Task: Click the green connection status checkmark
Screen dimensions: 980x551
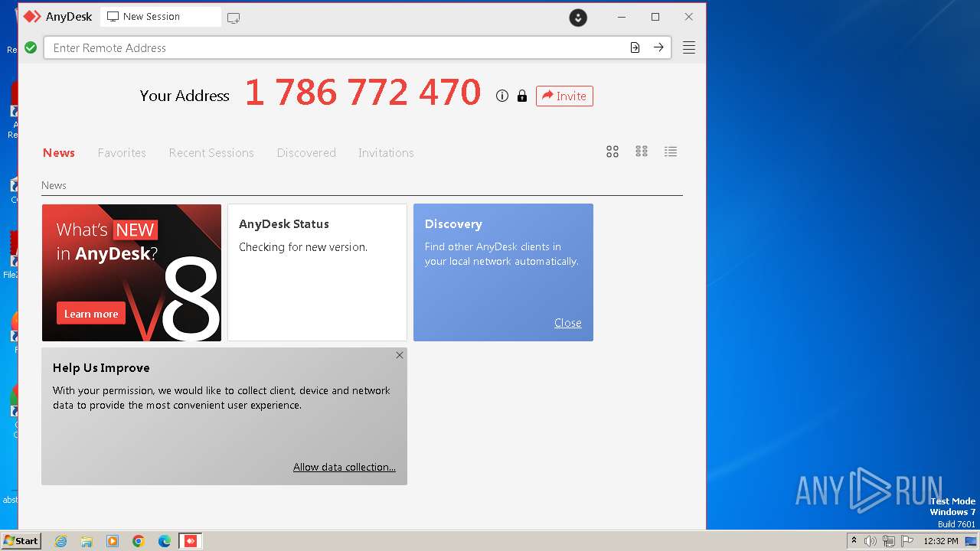Action: tap(31, 47)
